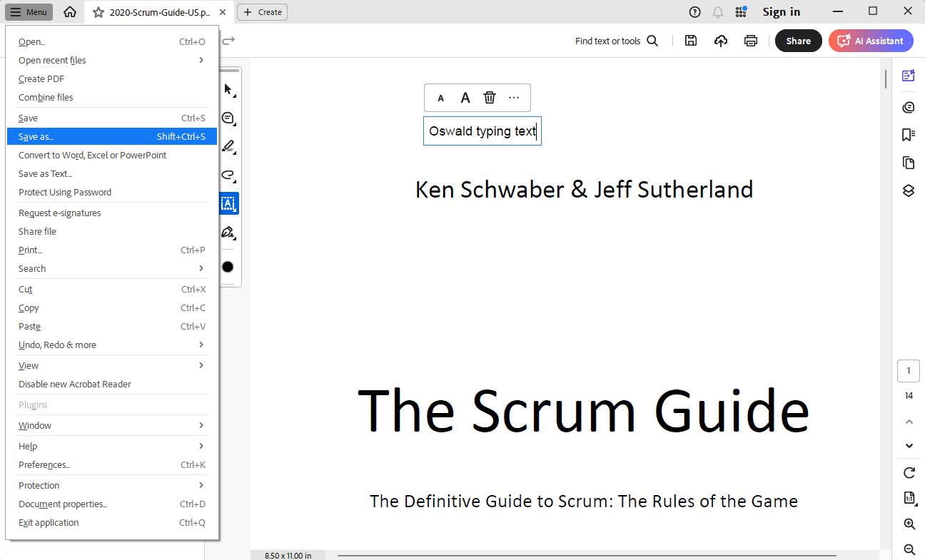Choose Request e-signatures menu item
The image size is (925, 560).
pos(112,213)
